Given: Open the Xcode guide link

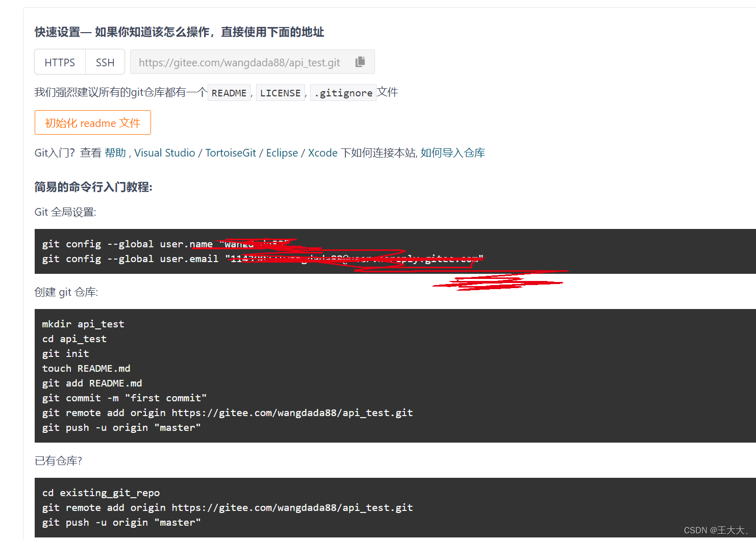Looking at the screenshot, I should click(323, 153).
